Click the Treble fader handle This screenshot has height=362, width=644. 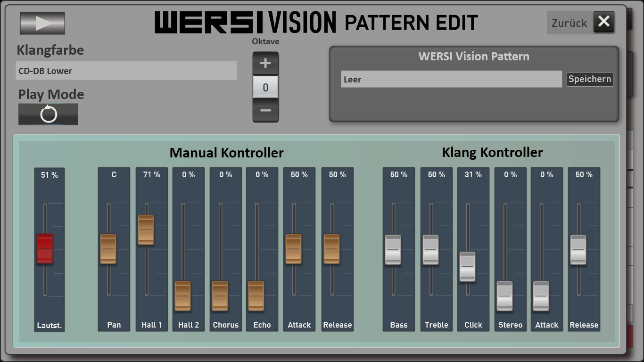coord(430,249)
